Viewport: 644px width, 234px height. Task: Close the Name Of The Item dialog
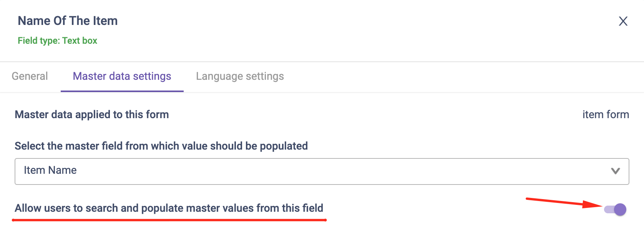pos(623,21)
